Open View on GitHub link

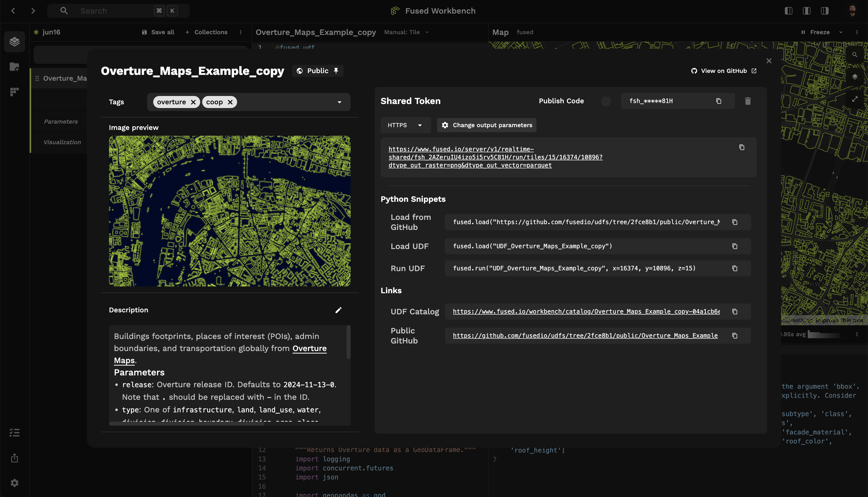[x=724, y=71]
